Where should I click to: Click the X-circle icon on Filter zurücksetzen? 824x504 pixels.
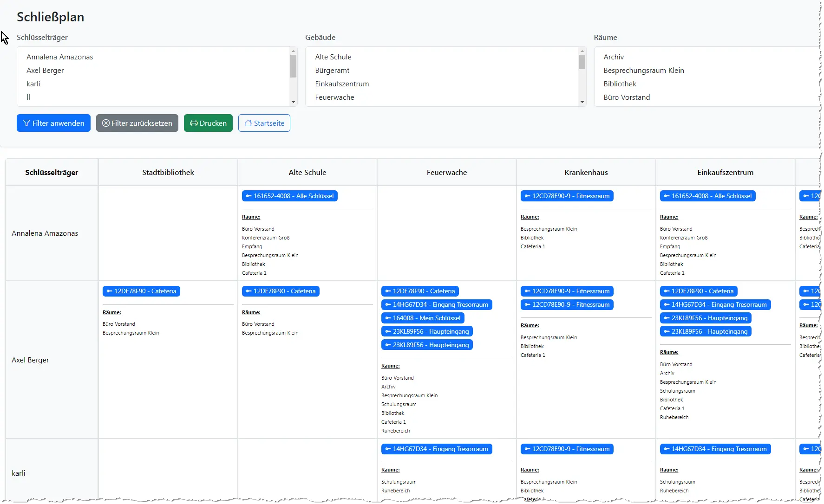(106, 123)
